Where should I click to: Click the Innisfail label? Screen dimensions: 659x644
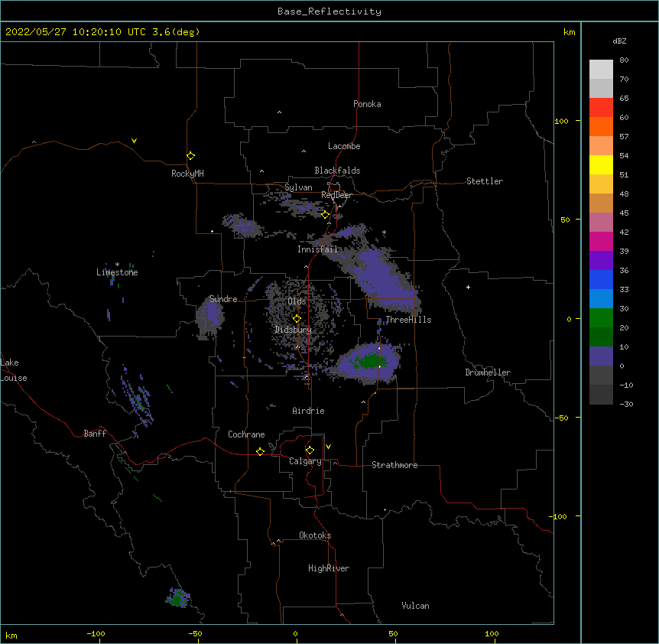318,249
